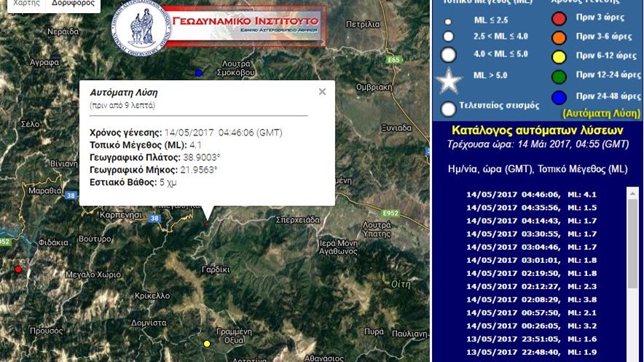Screen dimensions: 644x362
Task: Switch to the Χάρτης map view tab
Action: click(x=26, y=5)
